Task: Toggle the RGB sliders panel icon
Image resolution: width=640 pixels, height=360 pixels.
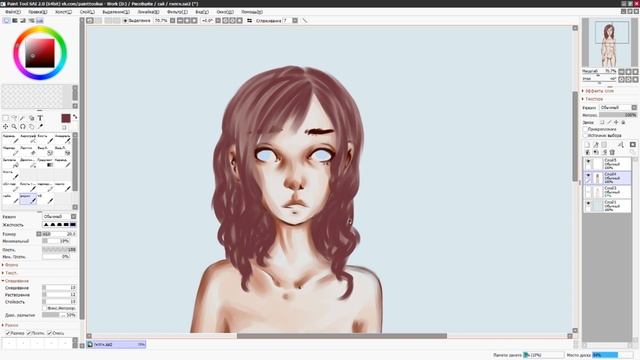Action: 15,20
